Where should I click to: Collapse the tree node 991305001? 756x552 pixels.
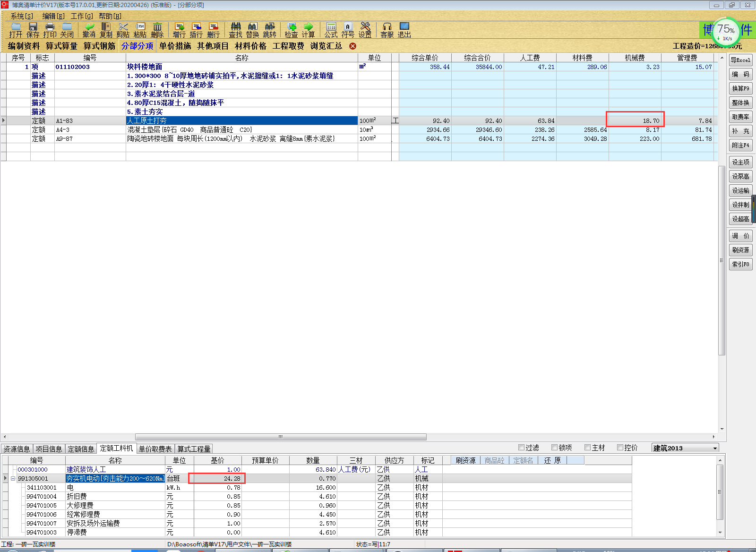click(x=13, y=478)
